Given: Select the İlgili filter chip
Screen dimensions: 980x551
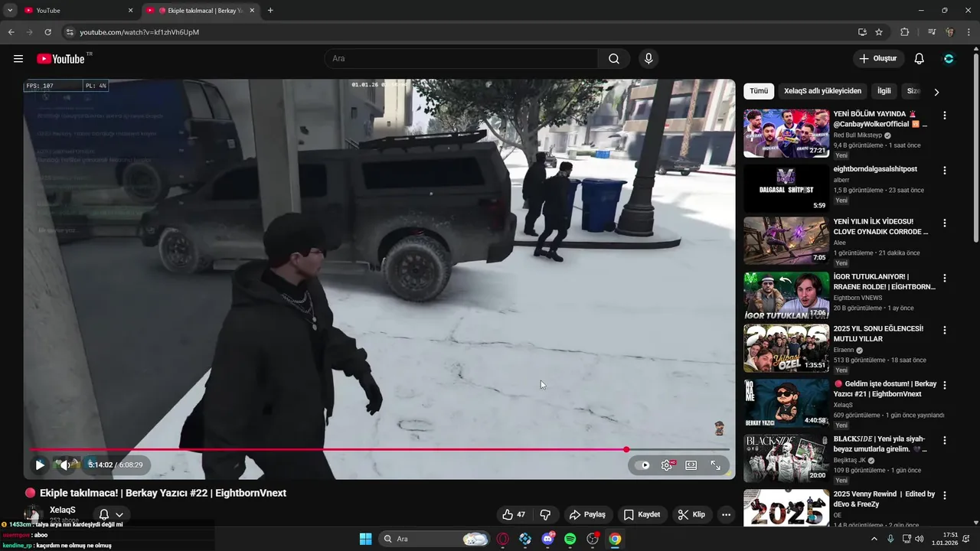Looking at the screenshot, I should [884, 91].
